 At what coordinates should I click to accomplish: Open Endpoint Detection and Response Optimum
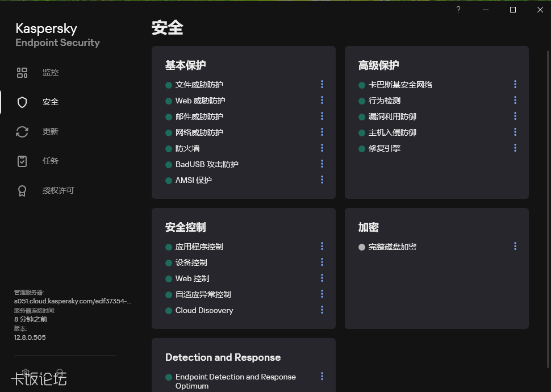tap(235, 381)
